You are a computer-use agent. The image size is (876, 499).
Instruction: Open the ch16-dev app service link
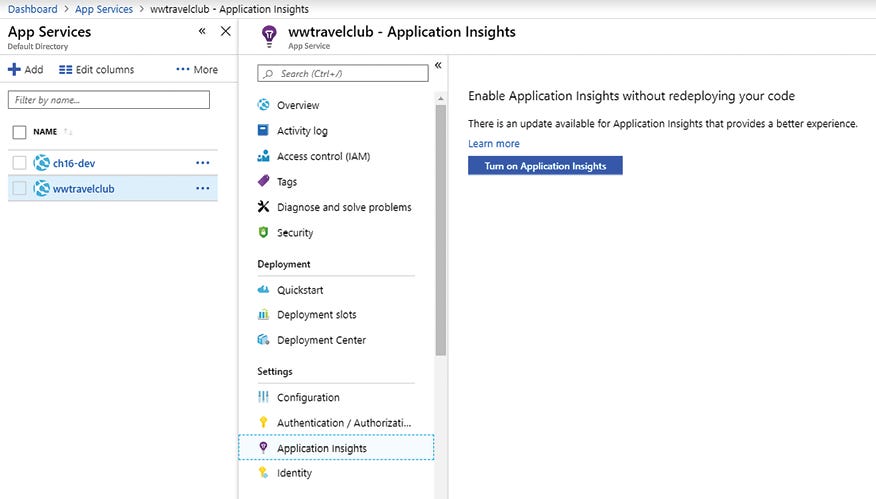(x=74, y=163)
